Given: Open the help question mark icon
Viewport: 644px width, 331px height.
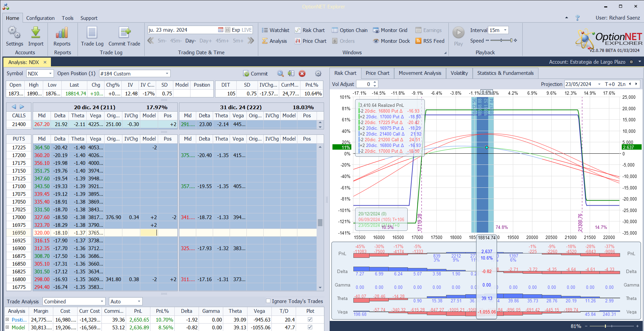Looking at the screenshot, I should coord(577,18).
